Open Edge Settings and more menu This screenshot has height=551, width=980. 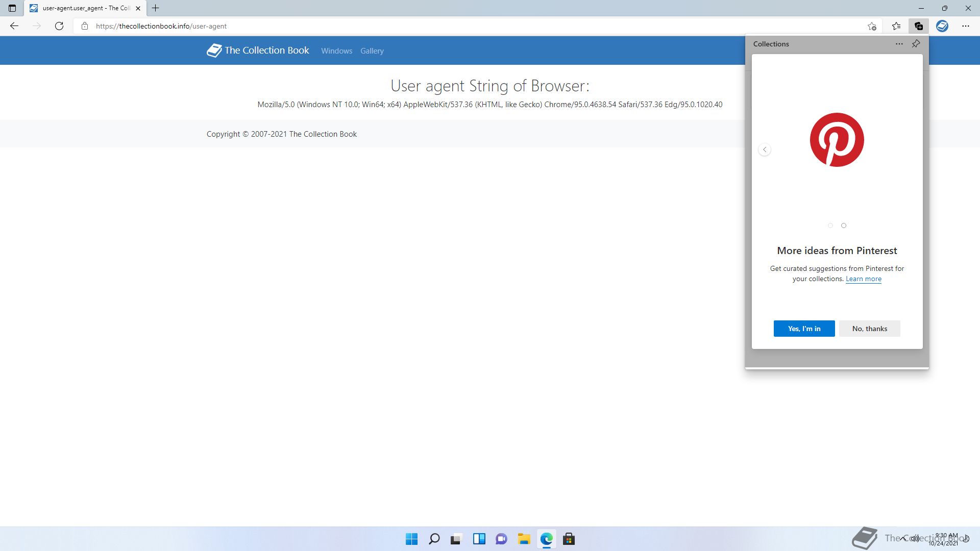pos(966,26)
